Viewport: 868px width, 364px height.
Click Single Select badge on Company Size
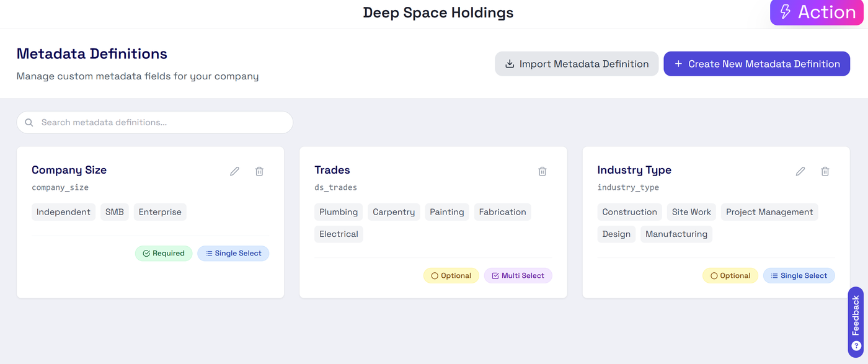tap(233, 254)
